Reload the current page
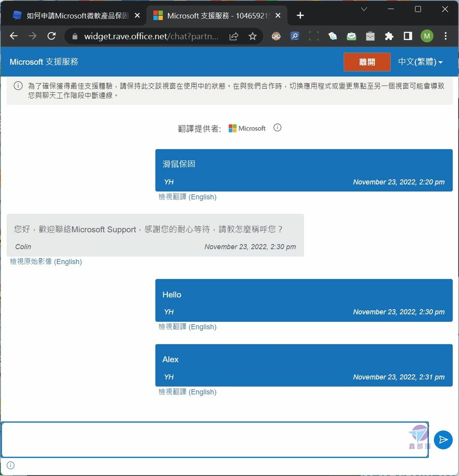 click(x=51, y=36)
